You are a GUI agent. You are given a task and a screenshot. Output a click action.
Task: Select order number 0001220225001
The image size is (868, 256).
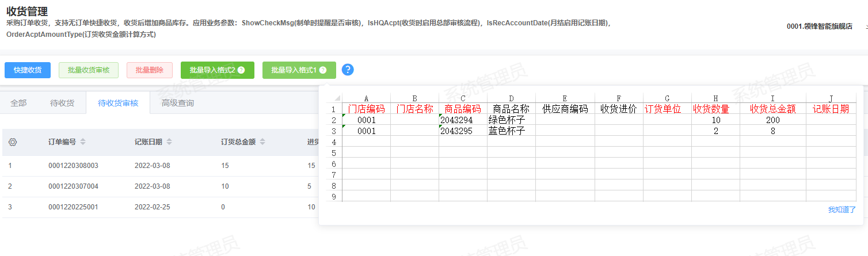pos(73,207)
